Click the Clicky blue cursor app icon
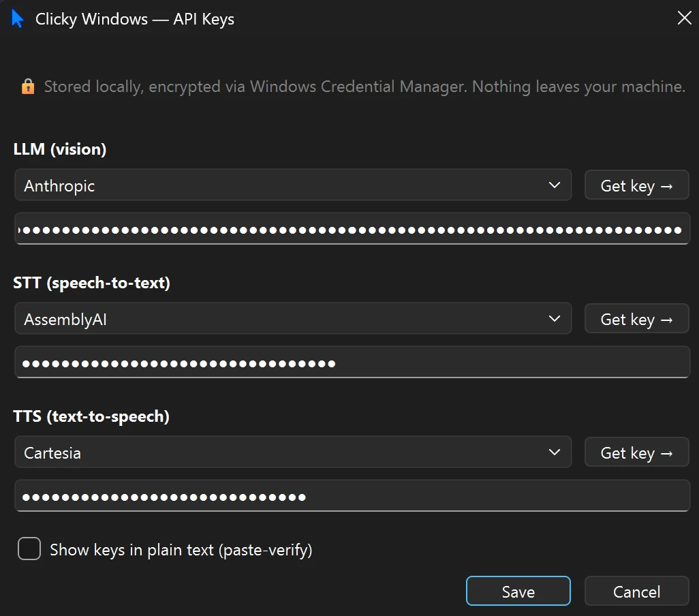This screenshot has height=616, width=699. coord(18,18)
